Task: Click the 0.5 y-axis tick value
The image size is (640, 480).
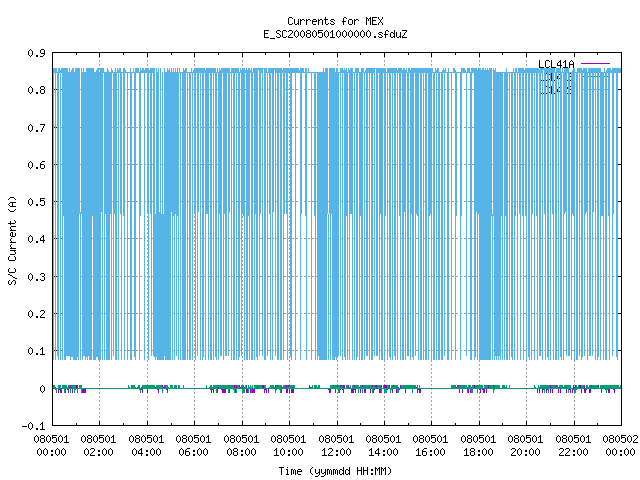Action: click(x=36, y=202)
